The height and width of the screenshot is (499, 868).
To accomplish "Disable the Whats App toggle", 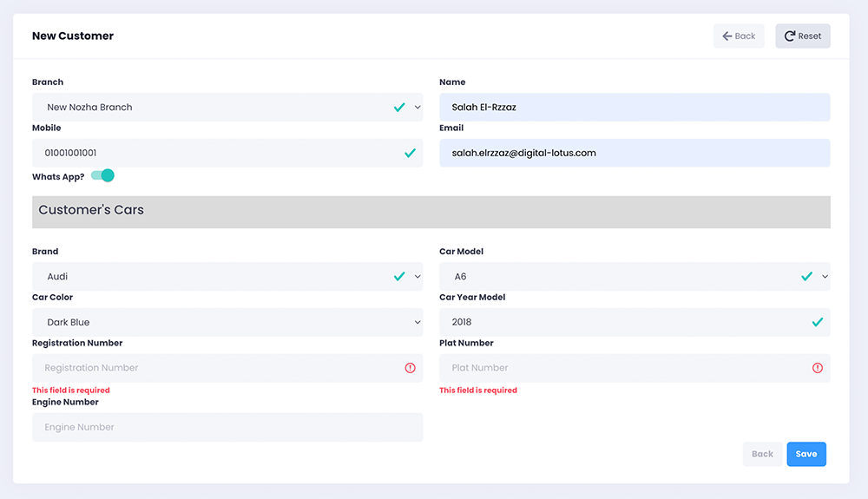I will (x=102, y=176).
